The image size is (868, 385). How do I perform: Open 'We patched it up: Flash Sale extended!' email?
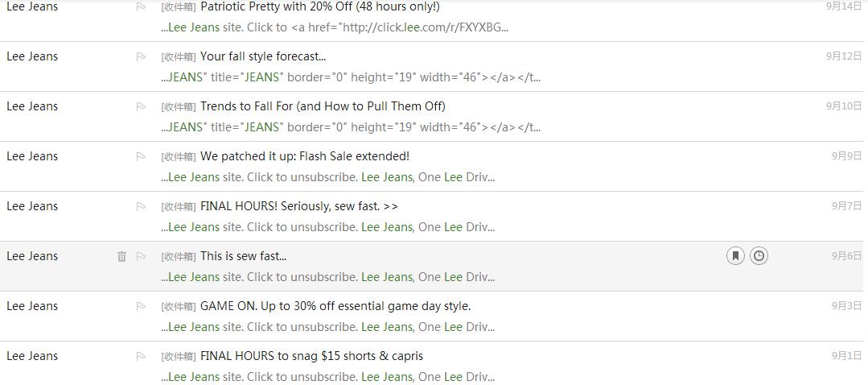coord(305,156)
